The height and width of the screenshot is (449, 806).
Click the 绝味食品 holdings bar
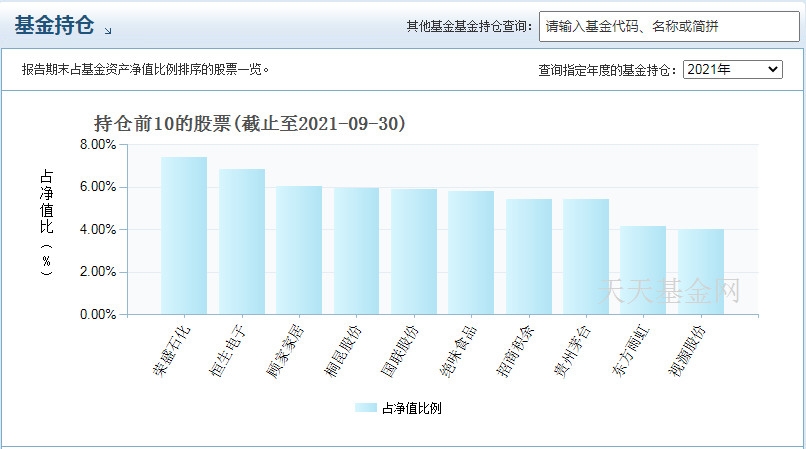point(471,253)
